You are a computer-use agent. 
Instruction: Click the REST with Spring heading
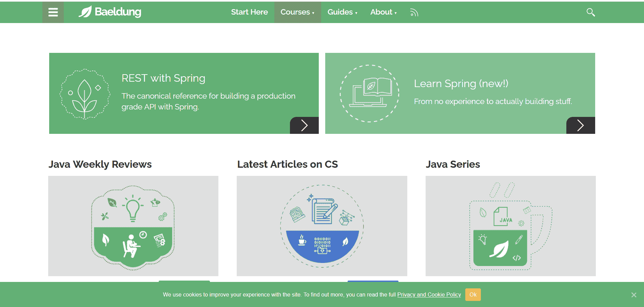(163, 78)
